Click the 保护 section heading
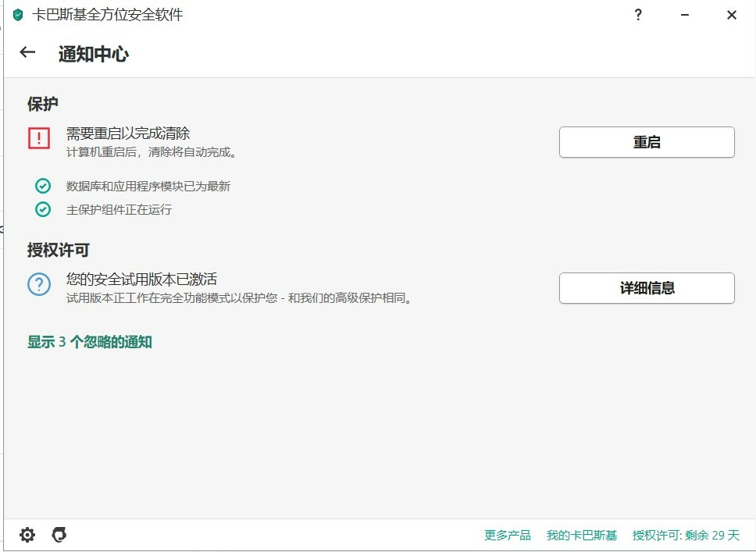The height and width of the screenshot is (552, 756). (x=43, y=104)
